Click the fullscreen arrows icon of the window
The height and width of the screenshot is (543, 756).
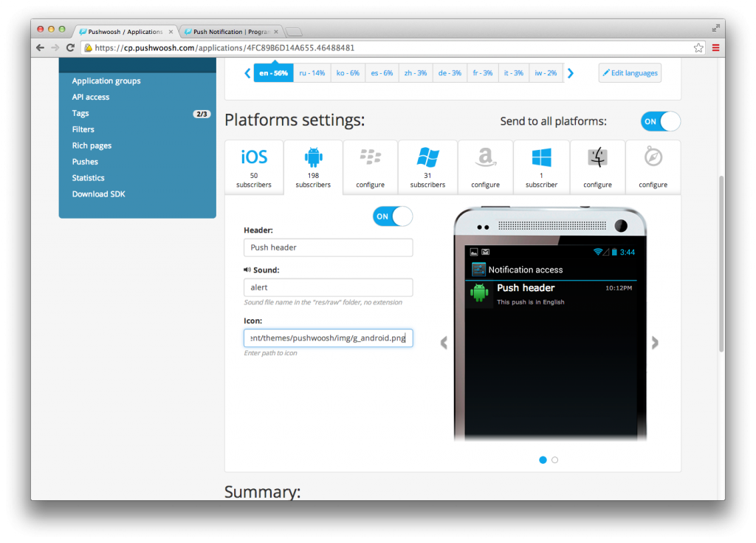(715, 29)
